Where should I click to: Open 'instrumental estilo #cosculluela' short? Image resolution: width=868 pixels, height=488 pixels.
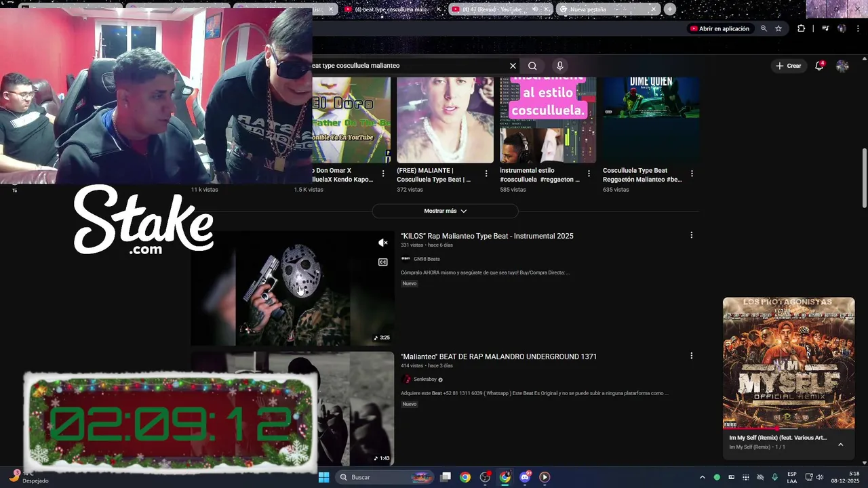(548, 120)
